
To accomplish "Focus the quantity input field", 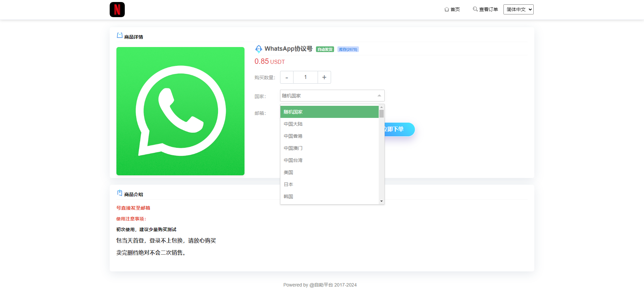I will tap(306, 77).
